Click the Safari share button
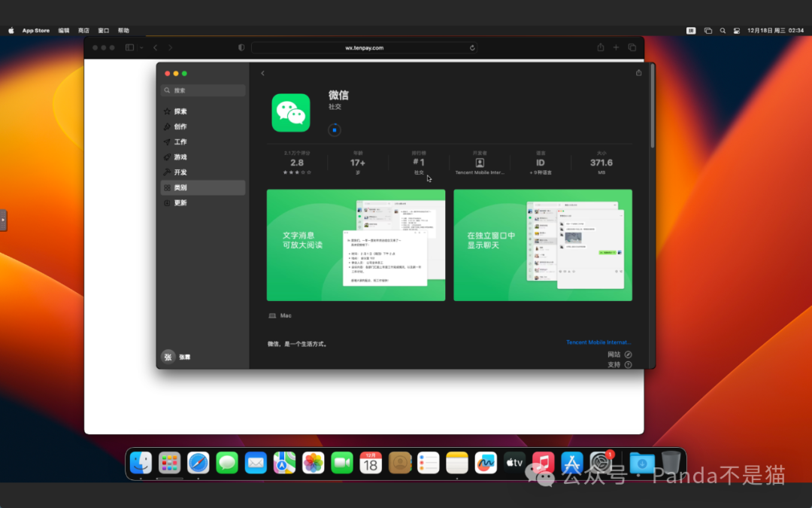 tap(601, 47)
